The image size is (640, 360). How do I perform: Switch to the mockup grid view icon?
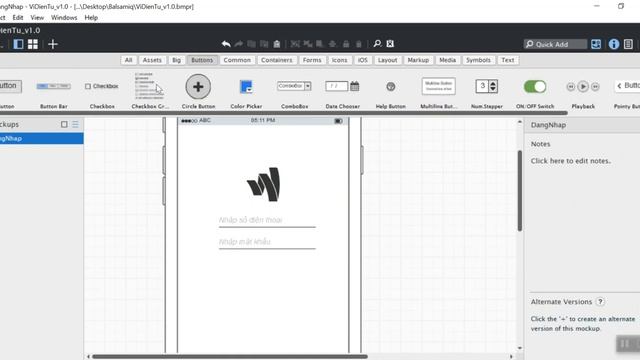33,44
